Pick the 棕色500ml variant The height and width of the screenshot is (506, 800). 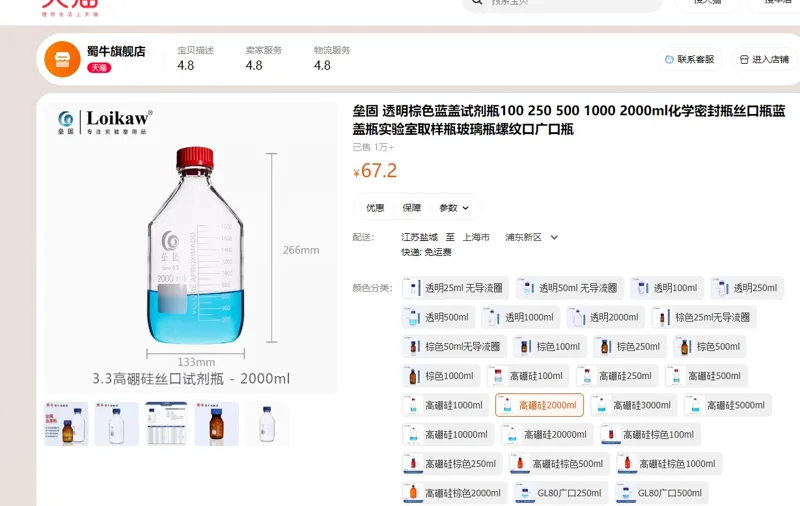click(x=710, y=347)
